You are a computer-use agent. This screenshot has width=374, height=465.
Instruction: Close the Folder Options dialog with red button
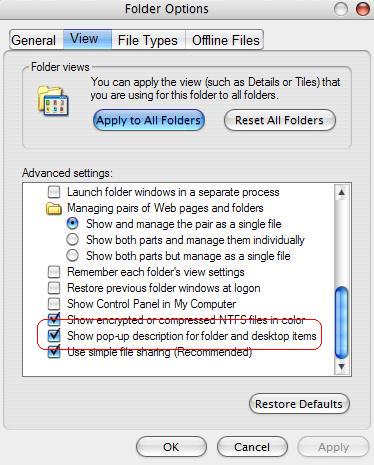[x=363, y=9]
